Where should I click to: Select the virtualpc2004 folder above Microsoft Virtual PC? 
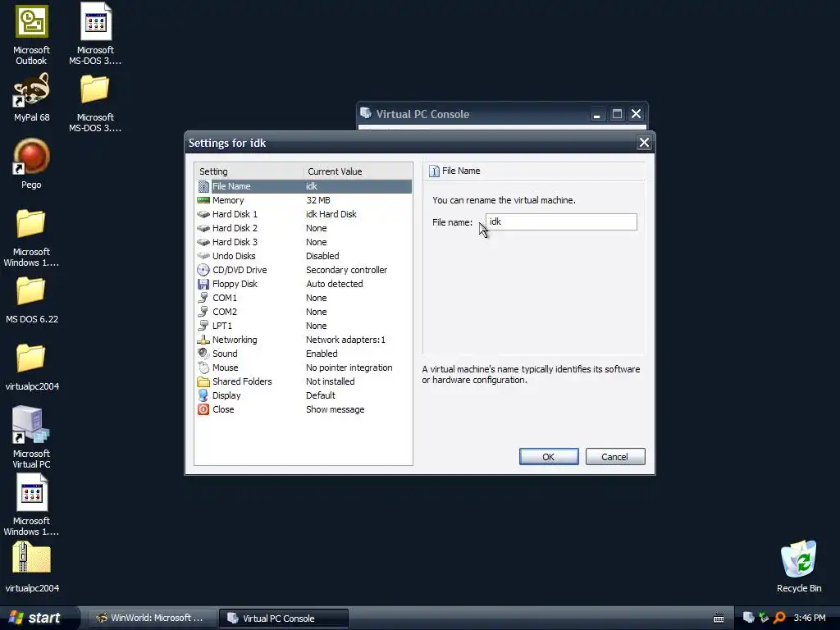click(x=30, y=358)
